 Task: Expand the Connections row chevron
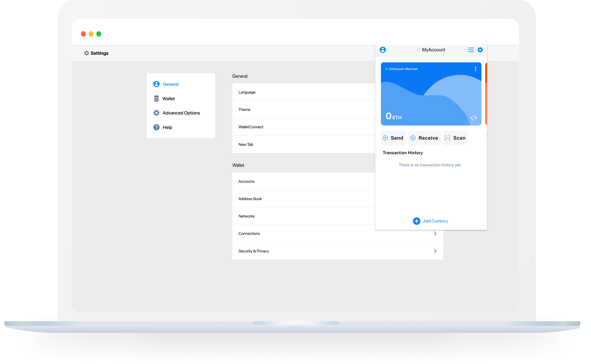click(x=435, y=234)
